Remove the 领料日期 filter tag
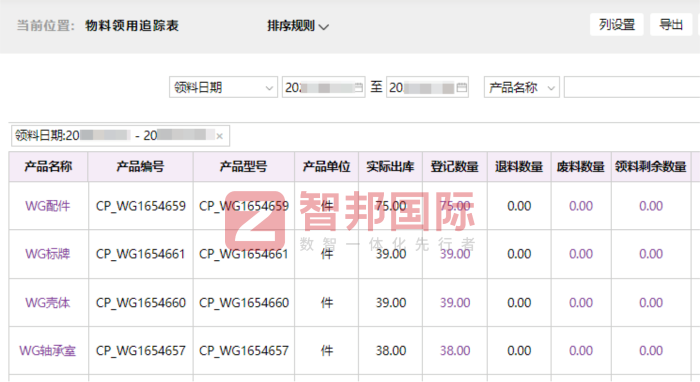The image size is (700, 382). pos(219,136)
